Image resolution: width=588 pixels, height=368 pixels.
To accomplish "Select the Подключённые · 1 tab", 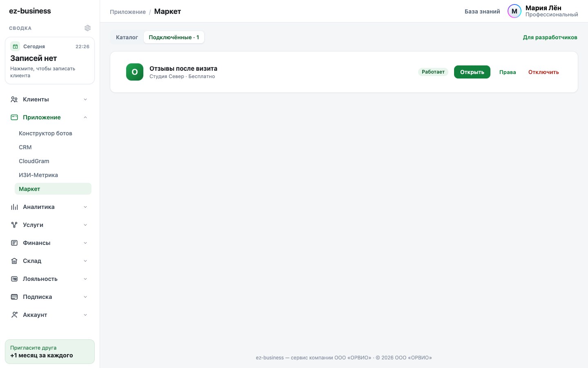I will pos(174,37).
